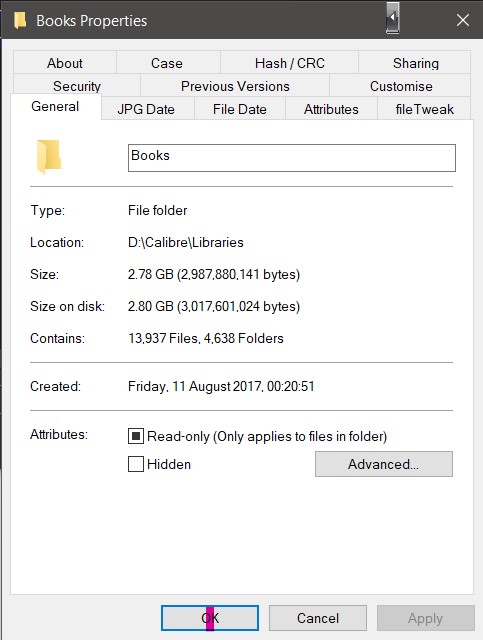This screenshot has width=483, height=640.
Task: Go to the Sharing tab
Action: click(x=416, y=63)
